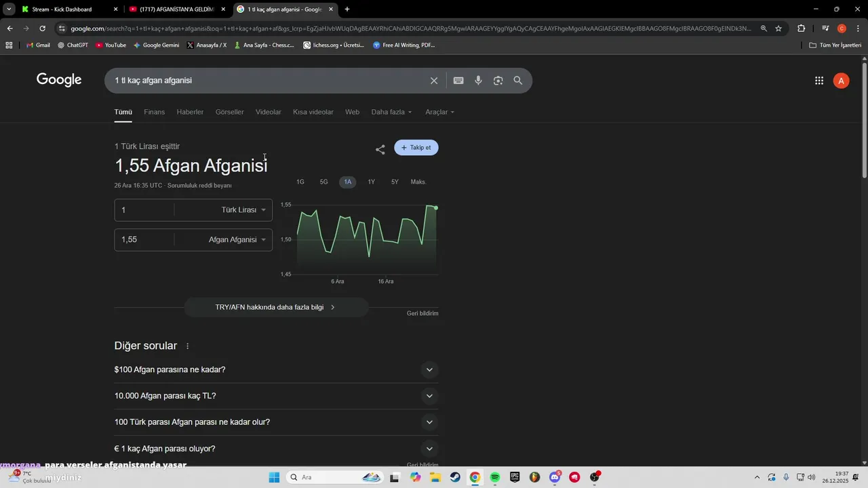868x488 pixels.
Task: Open OBS Studio from the taskbar
Action: 595,477
